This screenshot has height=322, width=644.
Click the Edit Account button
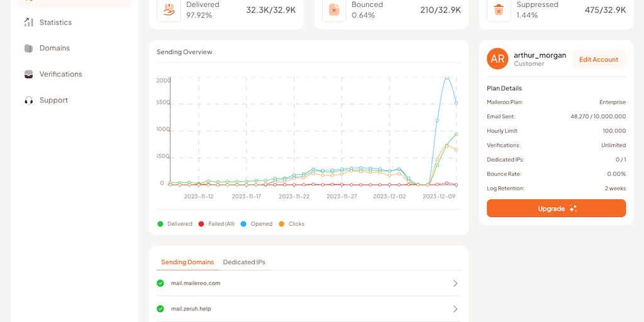click(598, 60)
